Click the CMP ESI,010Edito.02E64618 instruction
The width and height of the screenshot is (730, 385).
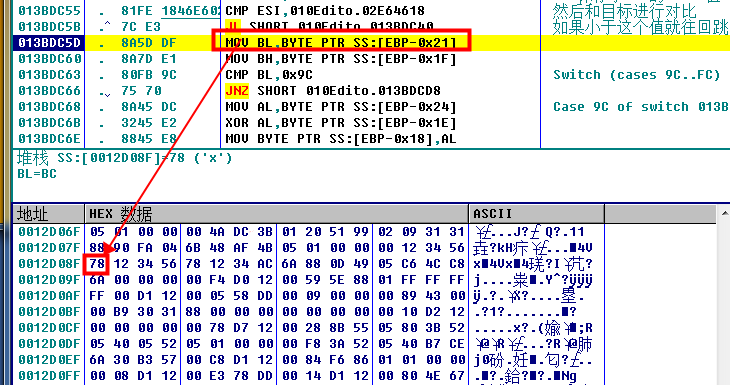click(x=325, y=11)
